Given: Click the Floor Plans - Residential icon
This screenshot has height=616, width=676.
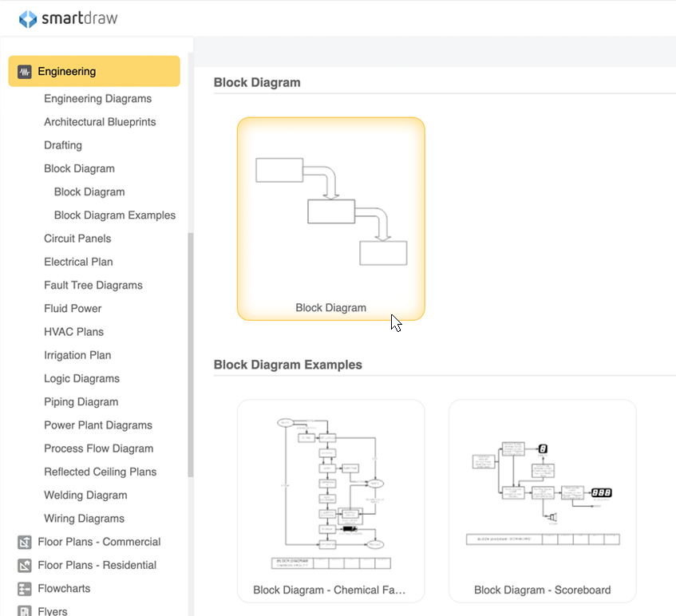Looking at the screenshot, I should [25, 565].
